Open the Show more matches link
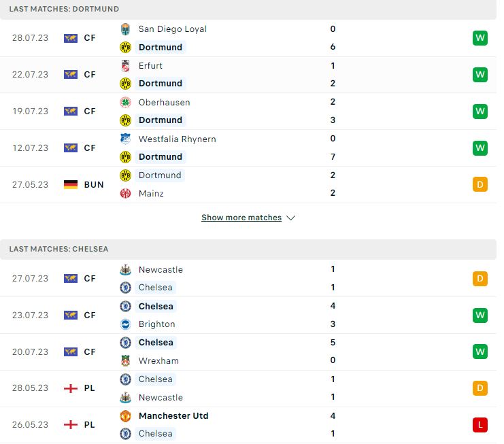Screen dimensions: 504x444 (x=241, y=218)
